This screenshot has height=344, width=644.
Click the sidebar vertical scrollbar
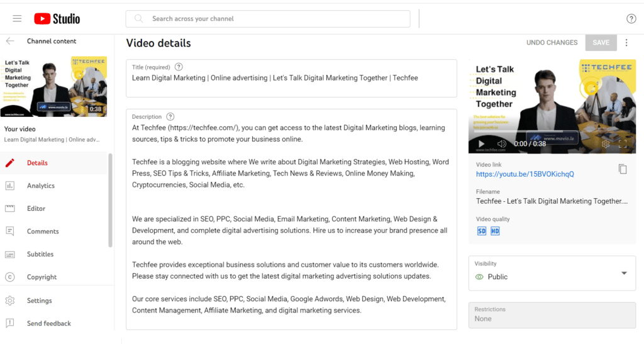(x=110, y=201)
